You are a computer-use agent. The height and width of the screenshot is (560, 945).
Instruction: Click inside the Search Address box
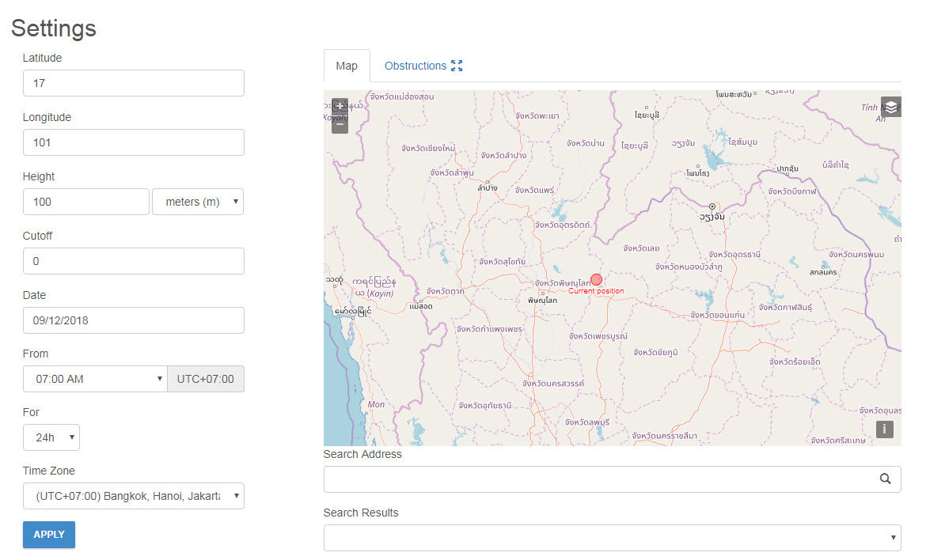point(594,479)
